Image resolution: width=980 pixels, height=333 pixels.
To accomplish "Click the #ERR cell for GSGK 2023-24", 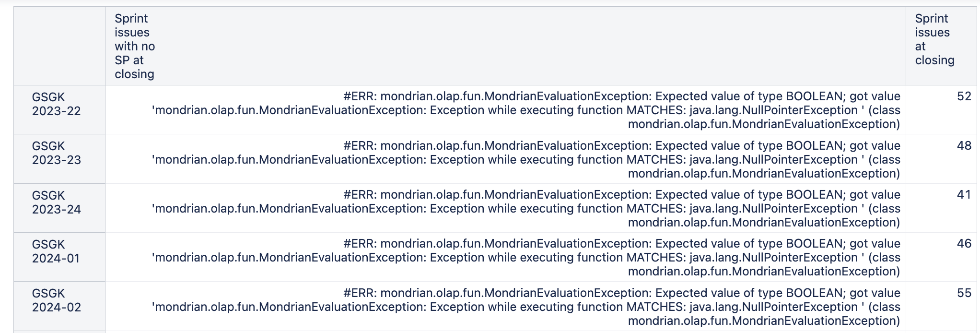I will (505, 208).
